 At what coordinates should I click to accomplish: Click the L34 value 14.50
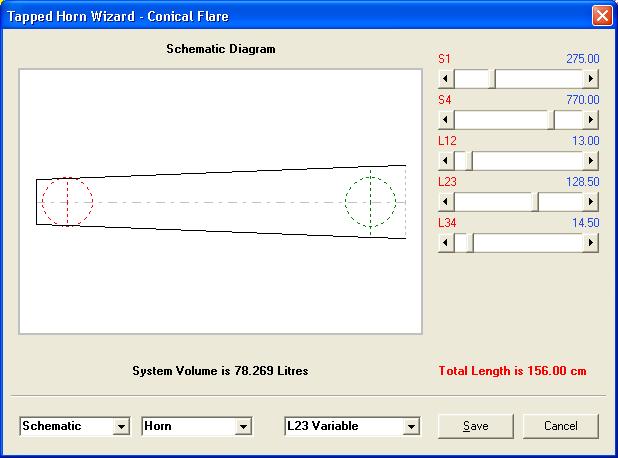coord(585,223)
